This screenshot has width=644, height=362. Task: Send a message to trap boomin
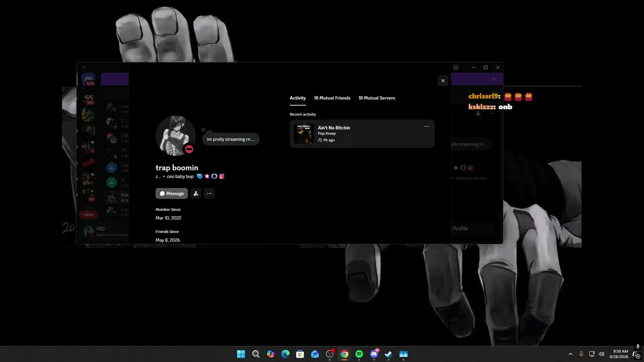pyautogui.click(x=172, y=194)
